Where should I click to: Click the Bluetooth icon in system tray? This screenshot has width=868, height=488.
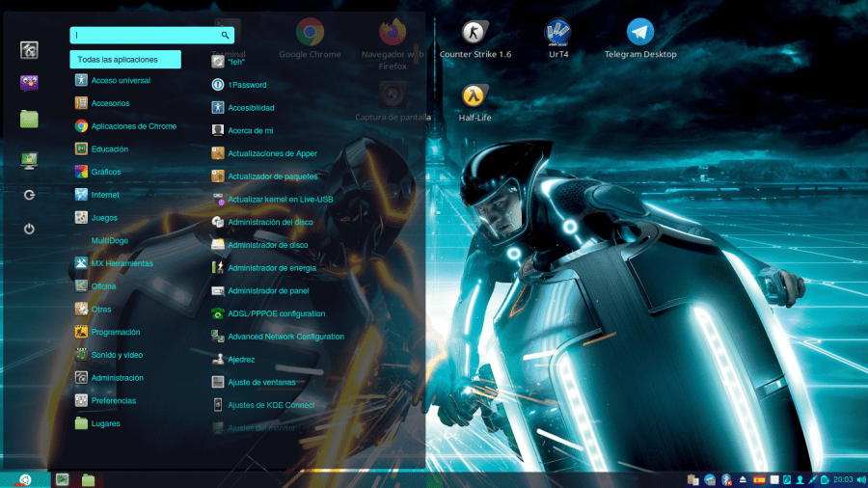coord(726,479)
